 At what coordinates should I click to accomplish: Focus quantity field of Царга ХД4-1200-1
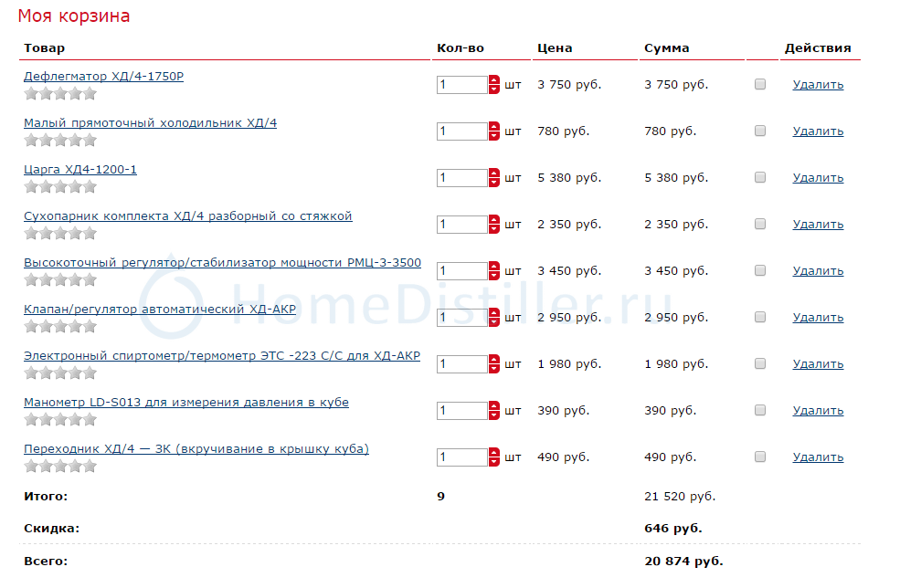tap(462, 178)
